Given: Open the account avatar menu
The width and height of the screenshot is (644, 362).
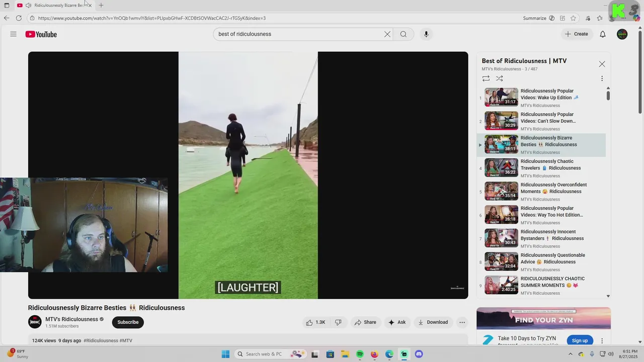Looking at the screenshot, I should pyautogui.click(x=622, y=34).
